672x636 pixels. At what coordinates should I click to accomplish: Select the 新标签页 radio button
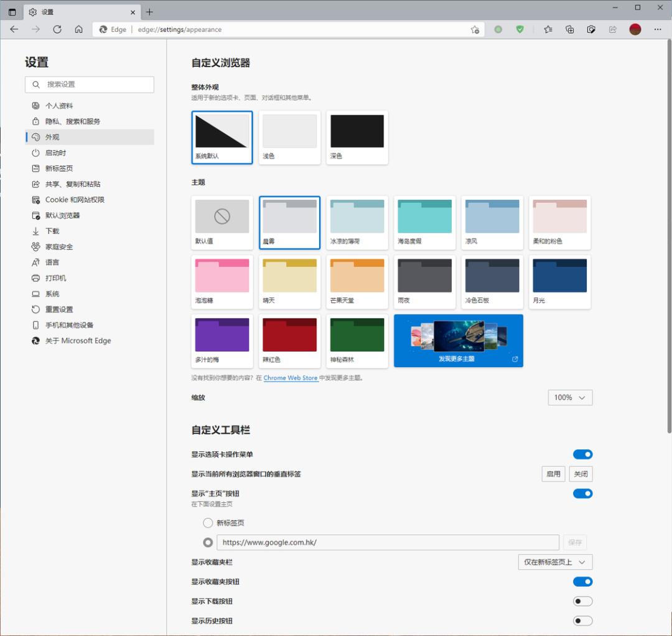(208, 523)
